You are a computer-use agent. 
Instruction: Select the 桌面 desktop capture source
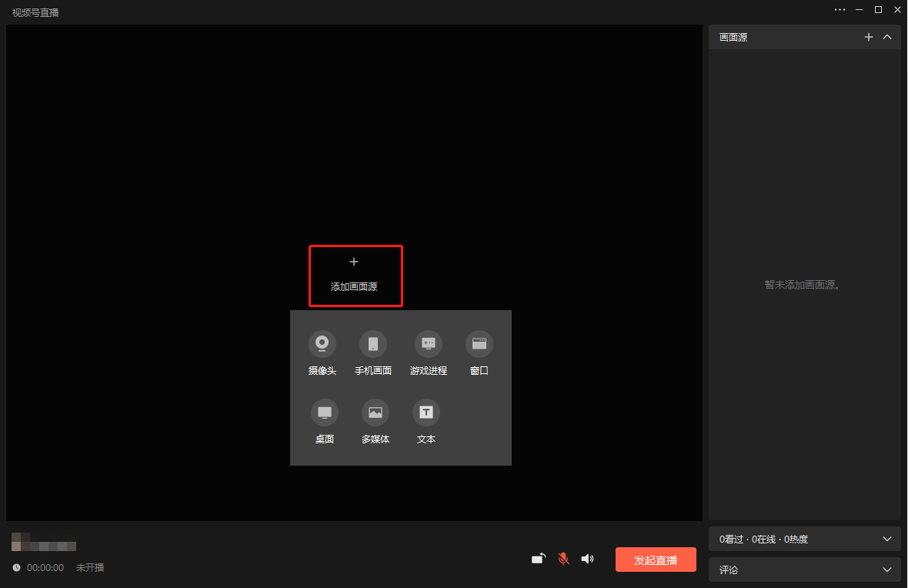[324, 412]
